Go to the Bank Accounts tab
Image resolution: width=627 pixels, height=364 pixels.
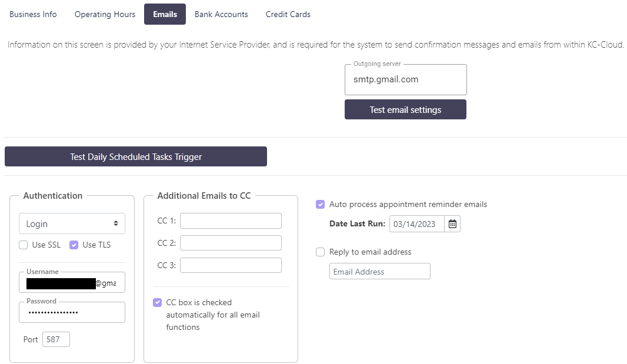(221, 14)
